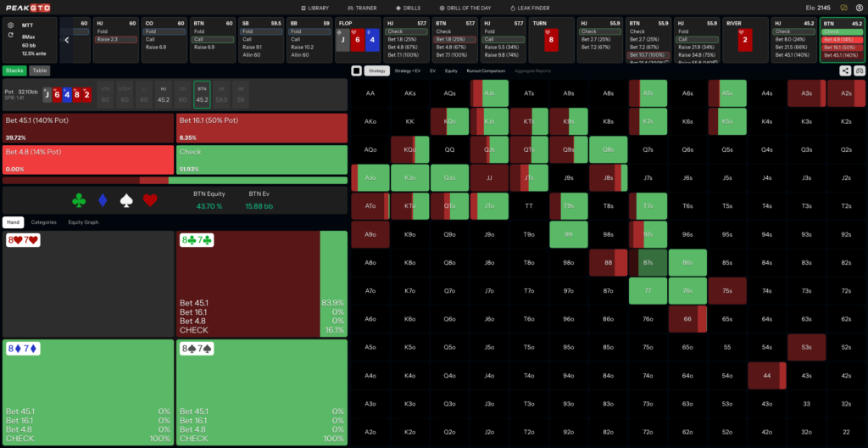Switch to Table view
Screen dimensions: 868x448
tap(39, 70)
